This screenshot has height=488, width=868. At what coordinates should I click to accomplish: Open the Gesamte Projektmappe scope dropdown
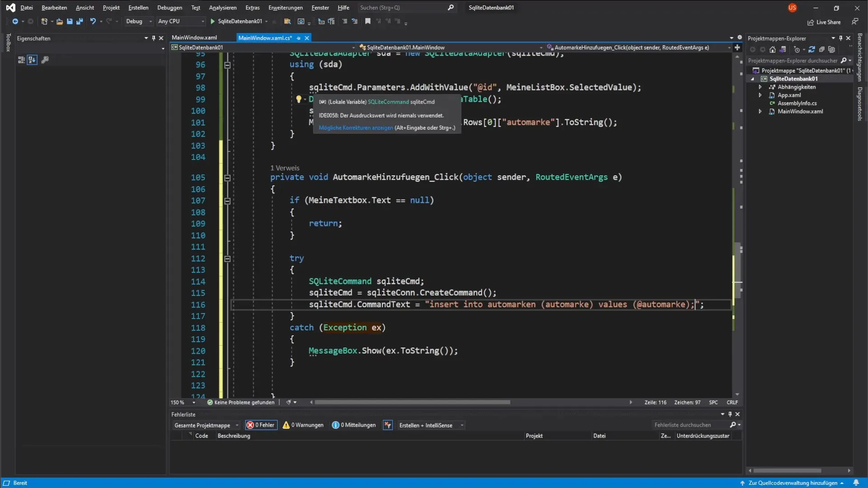click(x=206, y=425)
